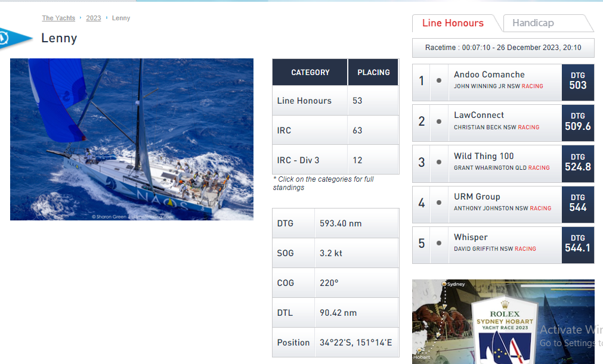Select the 593.40 nm distance value
The height and width of the screenshot is (364, 603).
point(341,223)
